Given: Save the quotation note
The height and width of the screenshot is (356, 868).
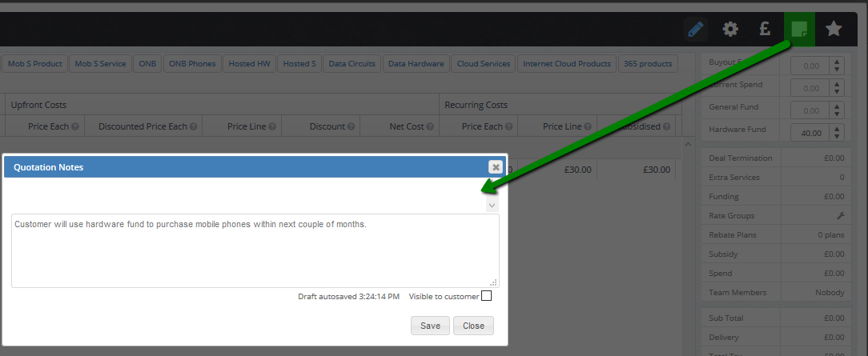Looking at the screenshot, I should coord(430,326).
